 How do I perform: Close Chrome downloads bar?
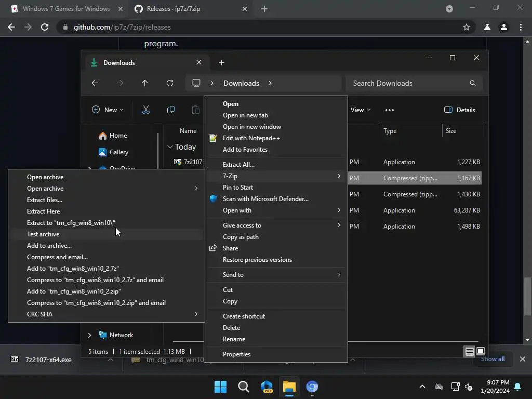click(x=523, y=359)
